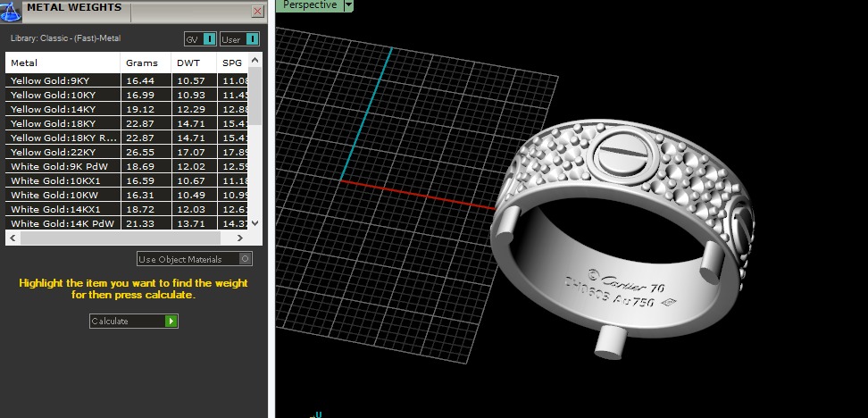Select the White Gold:10KW row
This screenshot has height=418, width=868.
point(128,195)
